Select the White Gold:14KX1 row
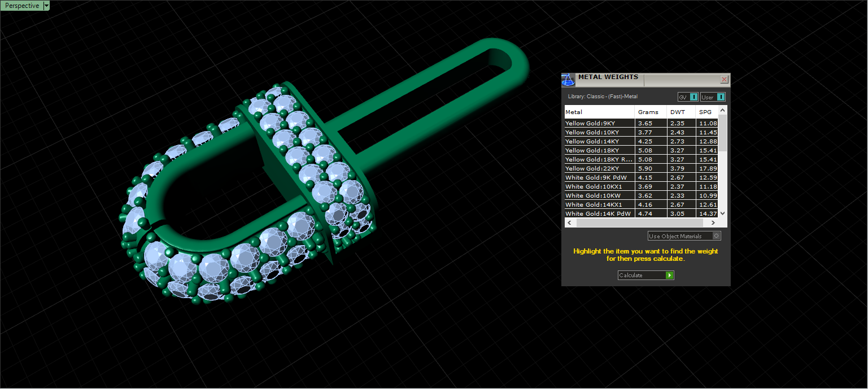This screenshot has height=389, width=868. tap(642, 204)
